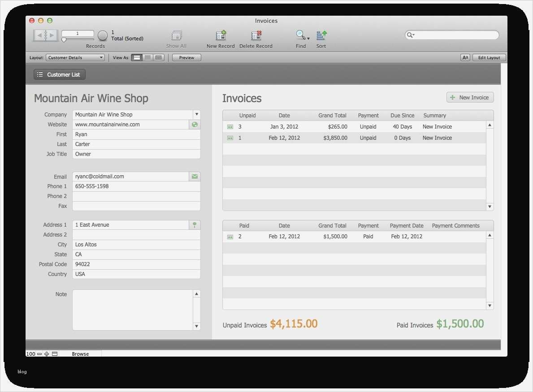
Task: Click the website field www.mountainairwine.com
Action: click(131, 125)
